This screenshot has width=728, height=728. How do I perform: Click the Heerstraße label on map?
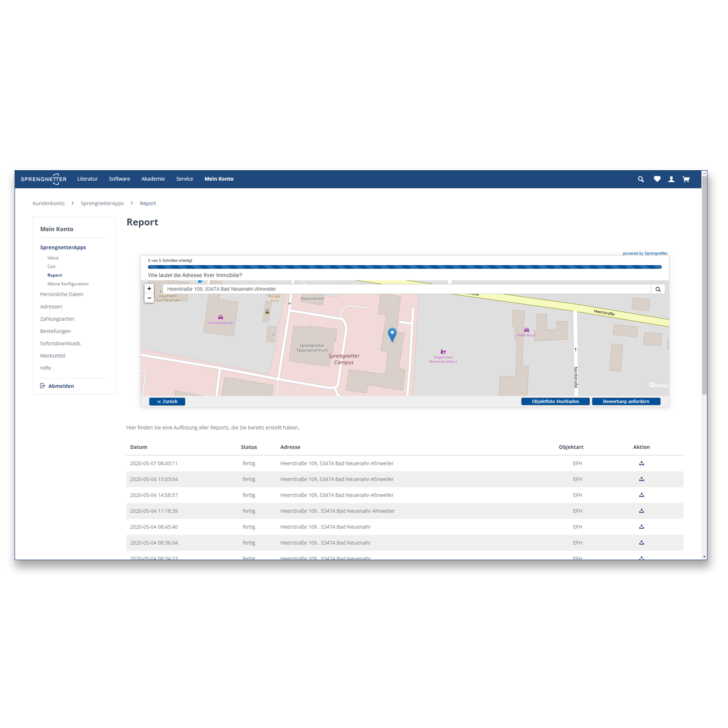coord(604,313)
